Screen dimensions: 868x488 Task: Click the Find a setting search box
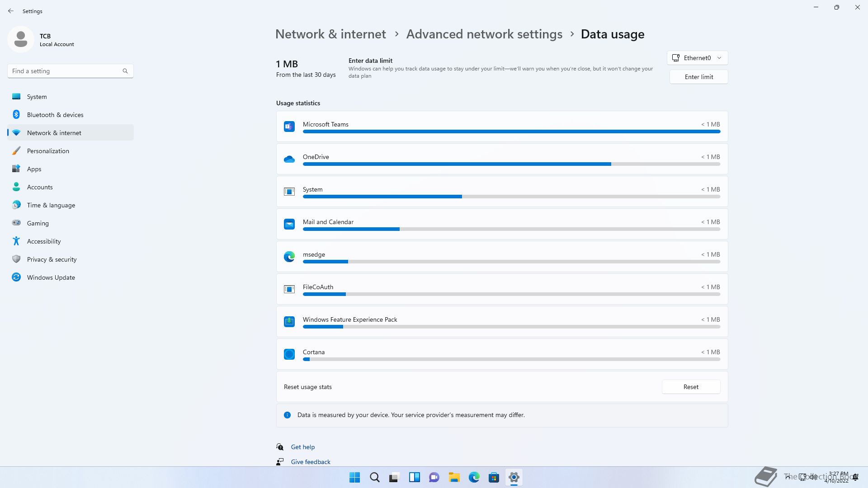coord(71,71)
